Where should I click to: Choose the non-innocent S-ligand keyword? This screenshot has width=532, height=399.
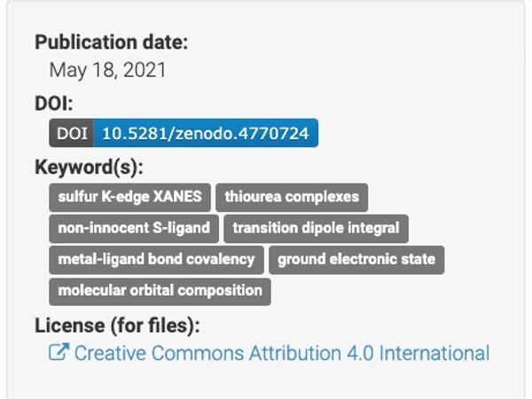(x=134, y=229)
